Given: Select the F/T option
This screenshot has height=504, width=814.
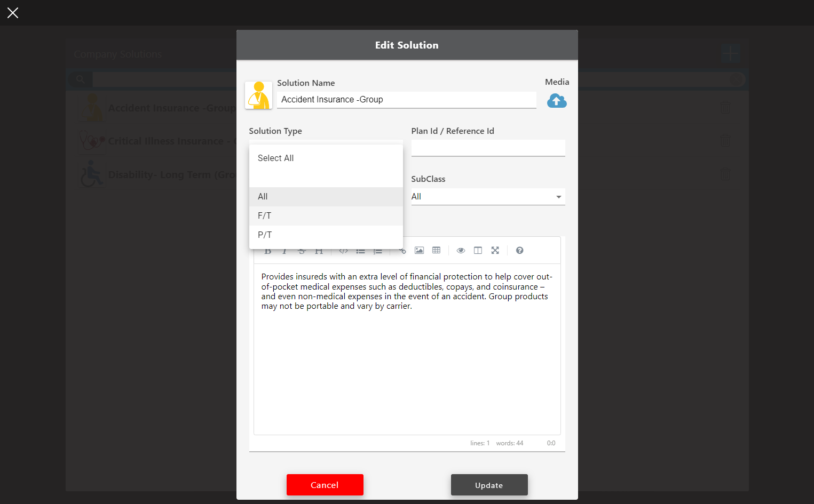Looking at the screenshot, I should (326, 215).
